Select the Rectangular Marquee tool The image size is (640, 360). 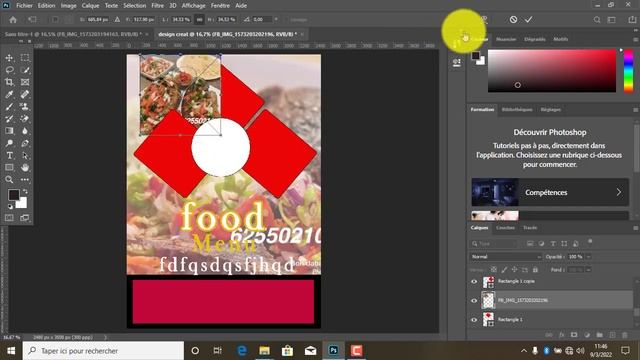[25, 58]
